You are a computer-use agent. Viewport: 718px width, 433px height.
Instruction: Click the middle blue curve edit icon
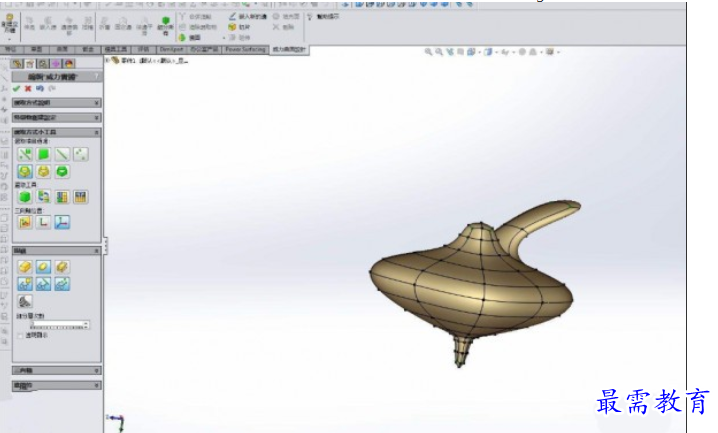(x=44, y=284)
